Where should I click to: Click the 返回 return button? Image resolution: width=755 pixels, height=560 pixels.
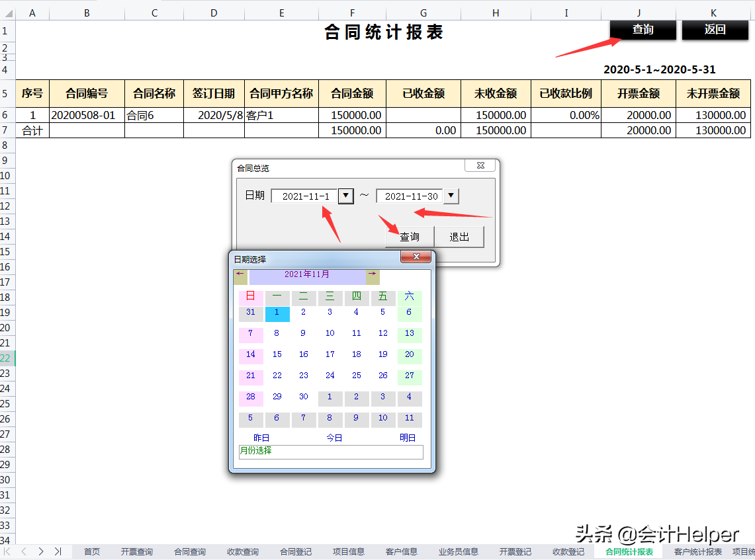[715, 30]
